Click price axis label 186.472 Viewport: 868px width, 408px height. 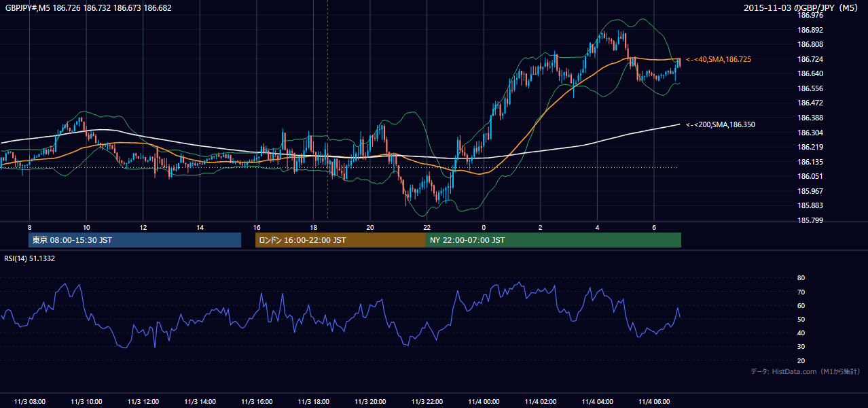[x=810, y=103]
